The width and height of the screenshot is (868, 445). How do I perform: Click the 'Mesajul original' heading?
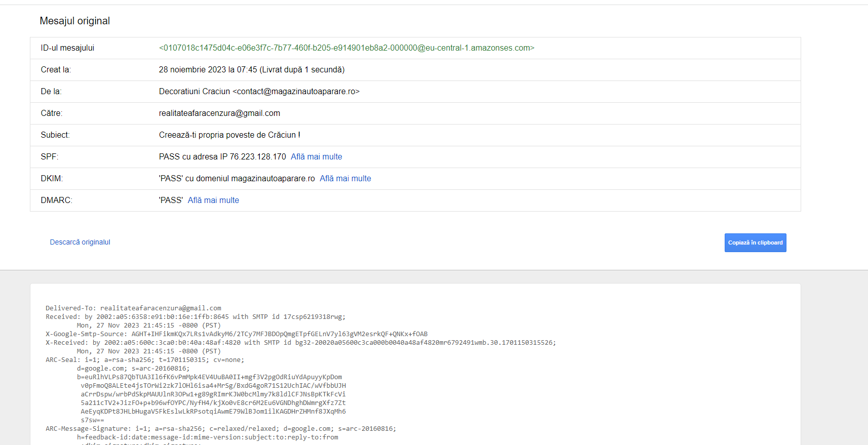click(75, 21)
